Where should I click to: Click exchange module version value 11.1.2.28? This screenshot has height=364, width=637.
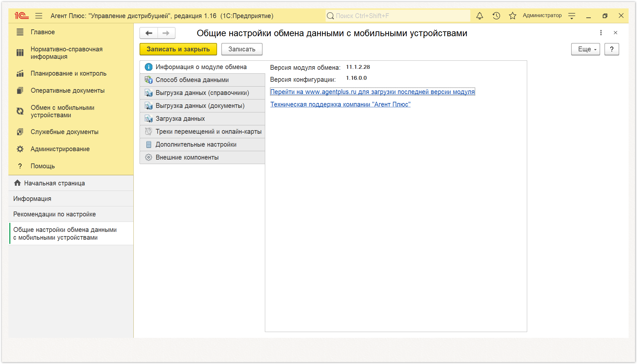358,67
